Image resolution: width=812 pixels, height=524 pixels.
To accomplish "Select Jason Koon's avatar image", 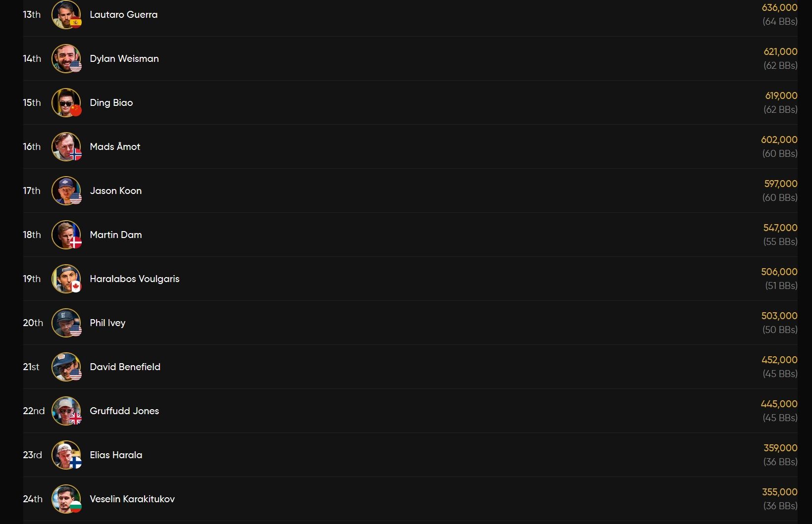I will coord(65,190).
